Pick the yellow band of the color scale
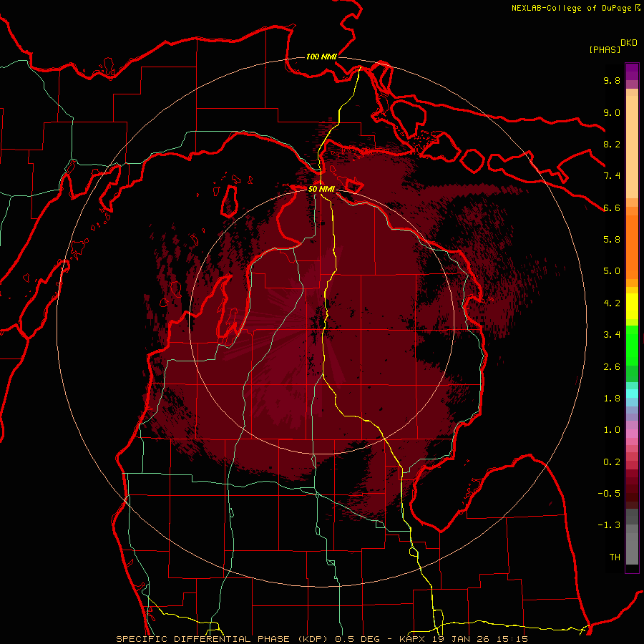The width and height of the screenshot is (644, 644). coord(632,306)
